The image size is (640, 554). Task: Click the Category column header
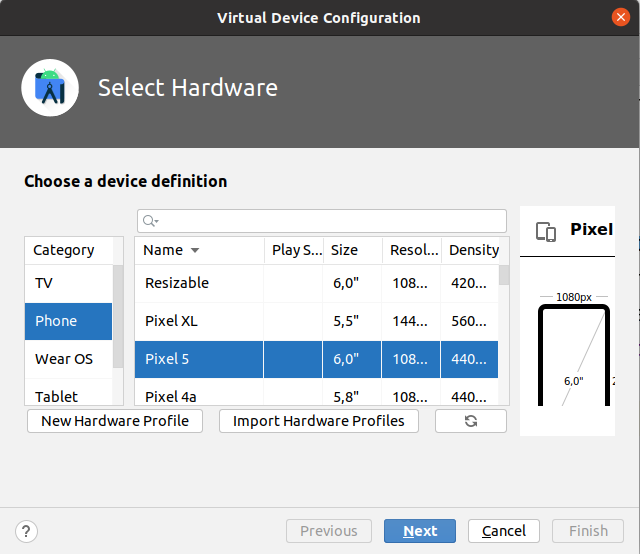point(68,250)
